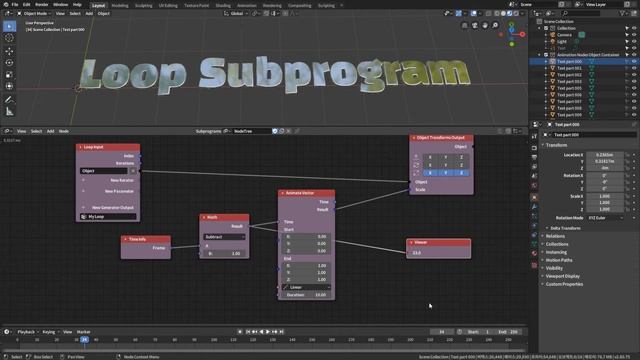Viewport: 640px width, 360px height.
Task: Click the perspective/orthographic grid icon in viewport
Action: (464, 25)
